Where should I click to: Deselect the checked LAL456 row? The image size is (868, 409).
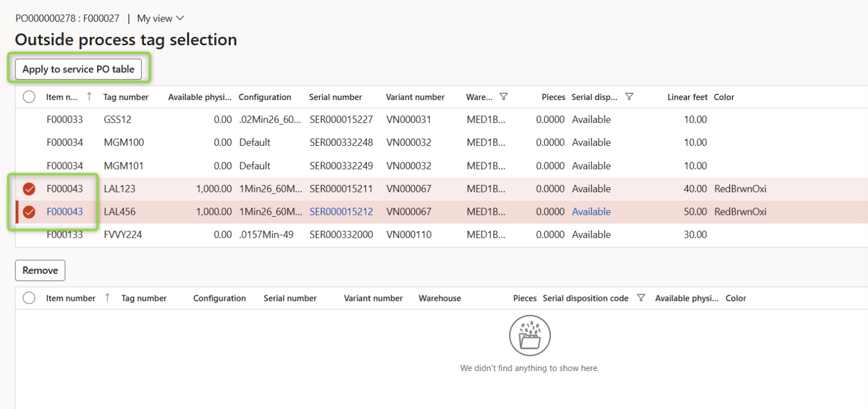tap(29, 212)
